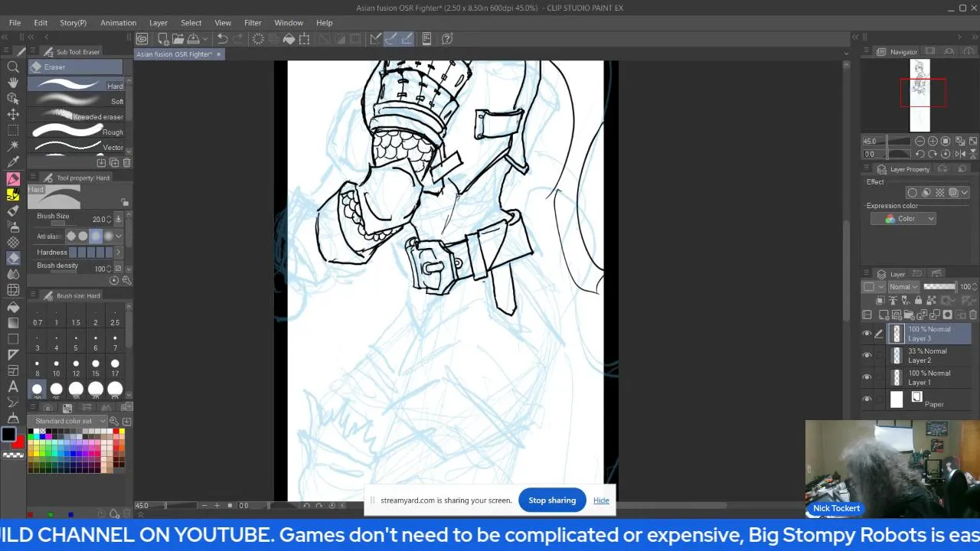The width and height of the screenshot is (980, 551).
Task: Open the Layer menu
Action: point(158,23)
